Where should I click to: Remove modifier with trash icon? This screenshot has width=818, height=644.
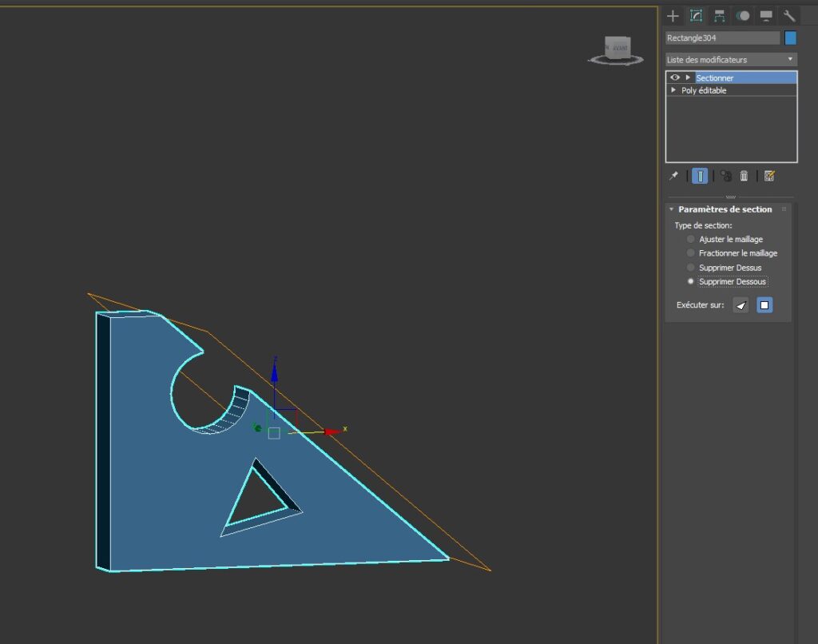pyautogui.click(x=744, y=176)
